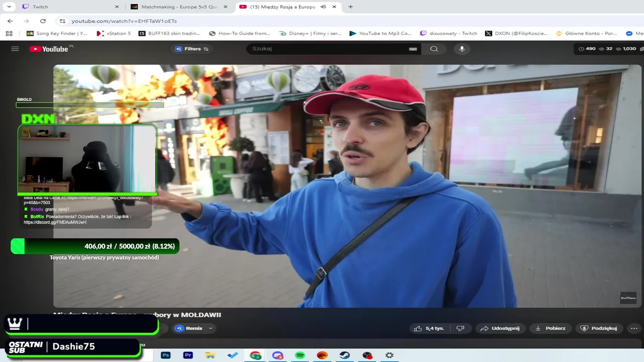The image size is (644, 362).
Task: Open the IQ Filters button
Action: click(x=192, y=49)
